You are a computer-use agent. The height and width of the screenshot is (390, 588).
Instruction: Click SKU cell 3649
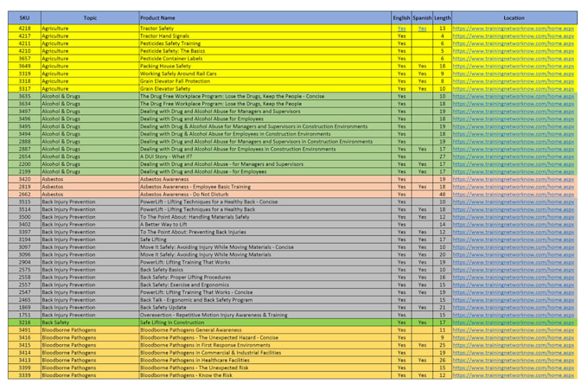point(24,66)
